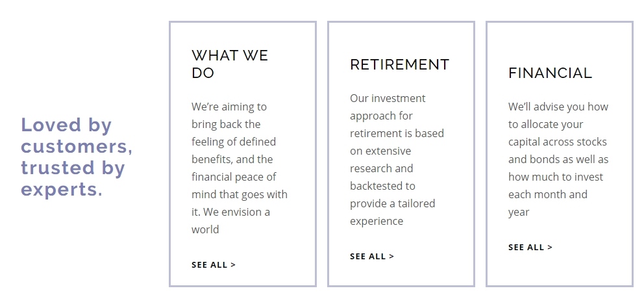Click the Retirement investment approach paragraph
This screenshot has height=308, width=644.
click(x=397, y=160)
